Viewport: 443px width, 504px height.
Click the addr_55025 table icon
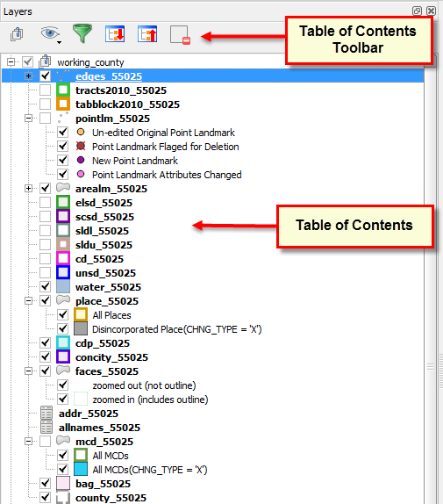(x=46, y=413)
